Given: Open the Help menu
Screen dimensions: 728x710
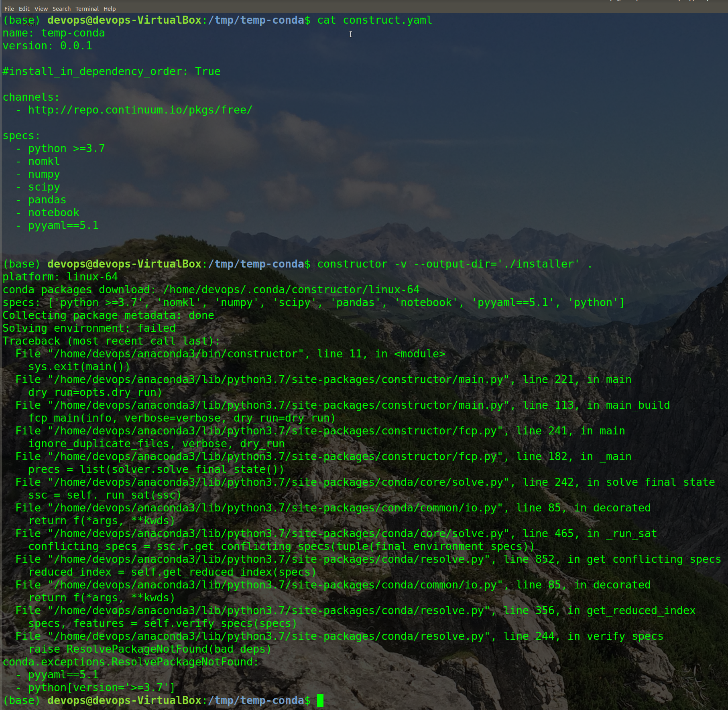Looking at the screenshot, I should pos(110,8).
